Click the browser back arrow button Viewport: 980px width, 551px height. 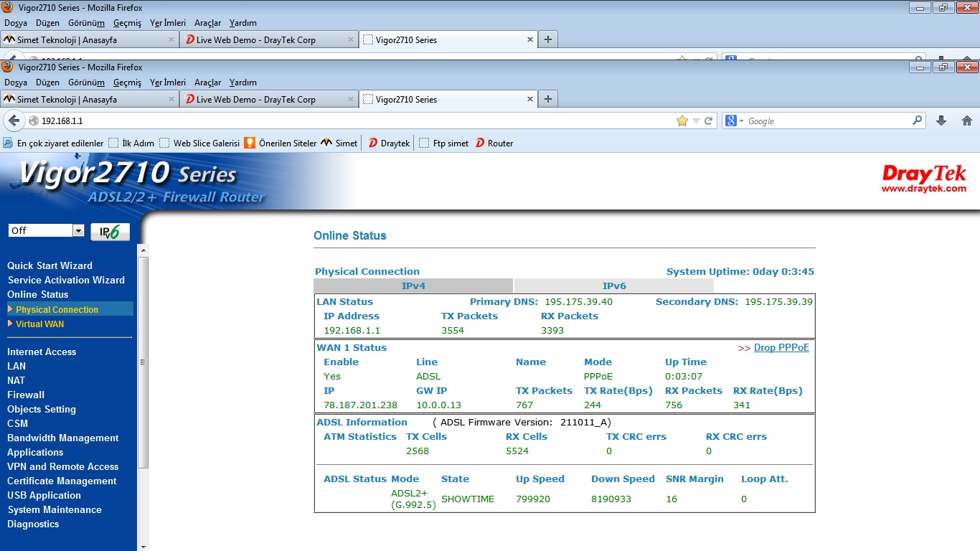click(14, 121)
